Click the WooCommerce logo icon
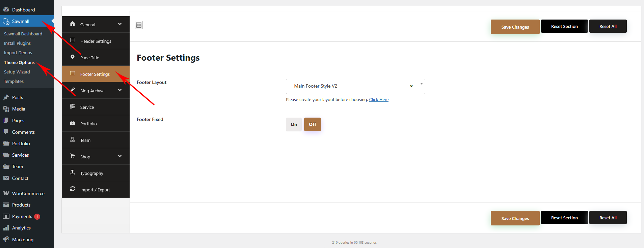Screen dimensions: 644x248 pos(6,193)
